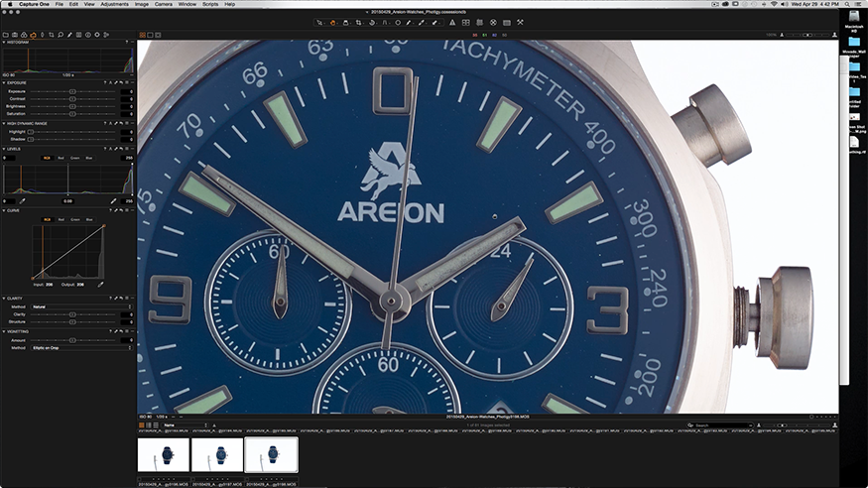Open the Camera menu
Viewport: 868px width, 488px height.
point(164,4)
